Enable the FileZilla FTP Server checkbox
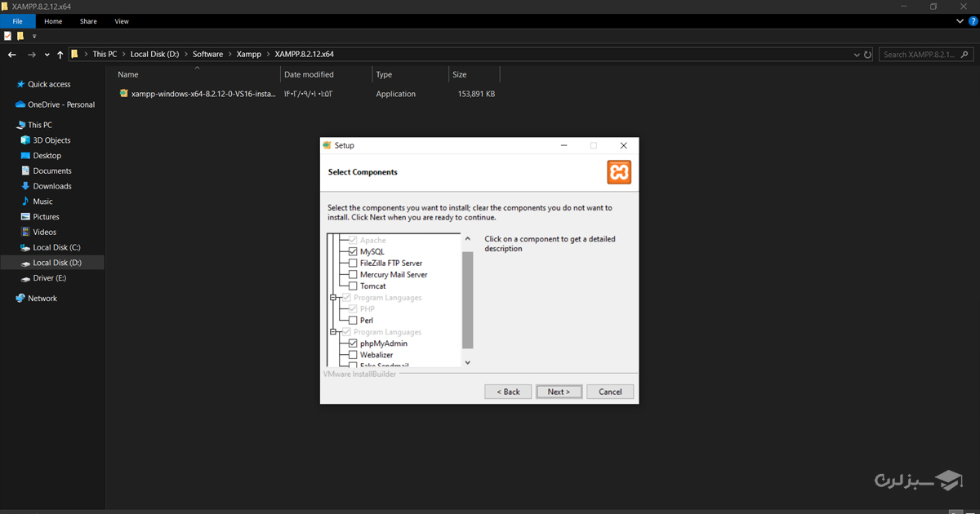 353,264
